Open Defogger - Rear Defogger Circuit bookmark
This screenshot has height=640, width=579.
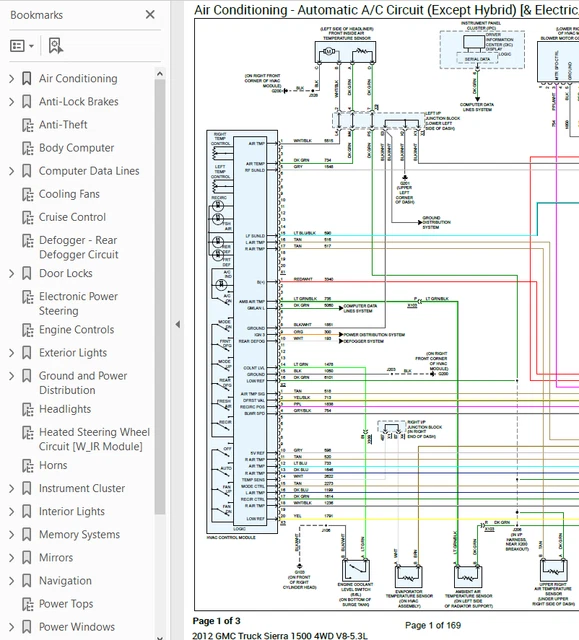pos(78,247)
